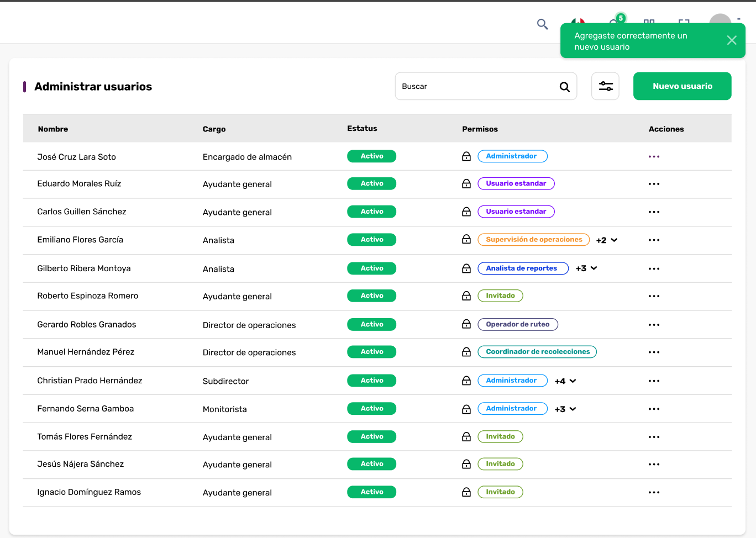756x538 pixels.
Task: Click the Nombre column header
Action: [x=53, y=129]
